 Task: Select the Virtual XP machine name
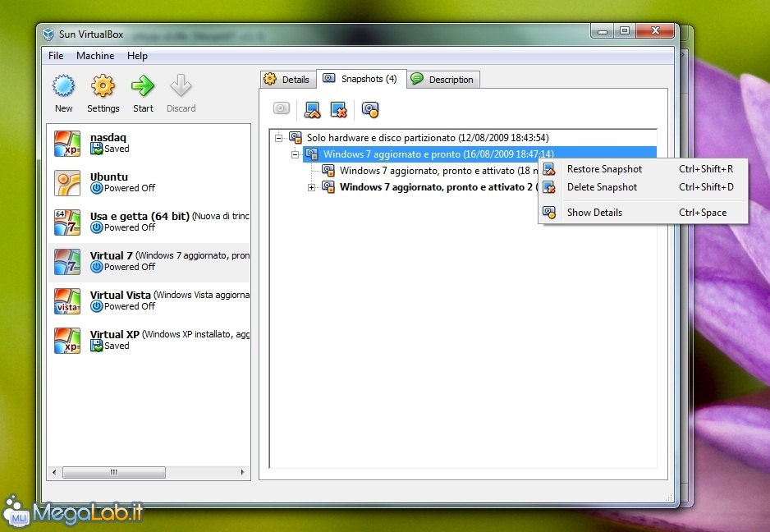coord(115,334)
